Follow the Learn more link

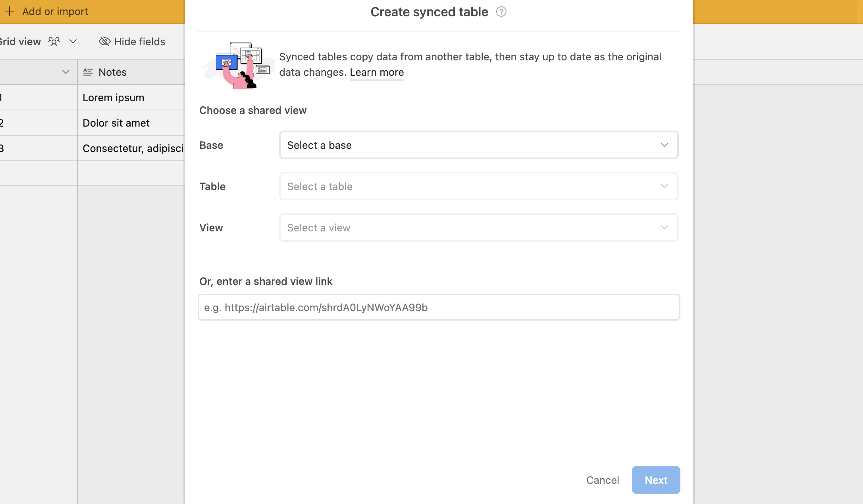pos(377,72)
